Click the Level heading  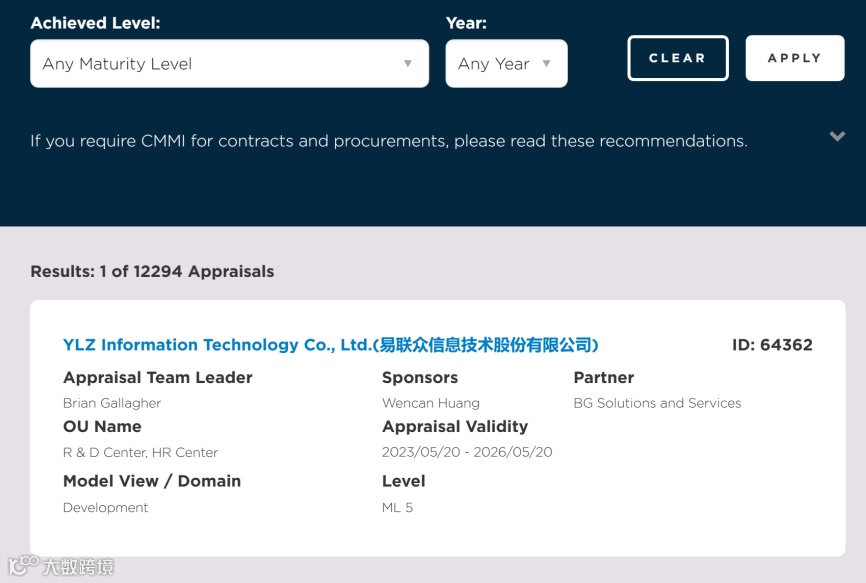(x=404, y=481)
